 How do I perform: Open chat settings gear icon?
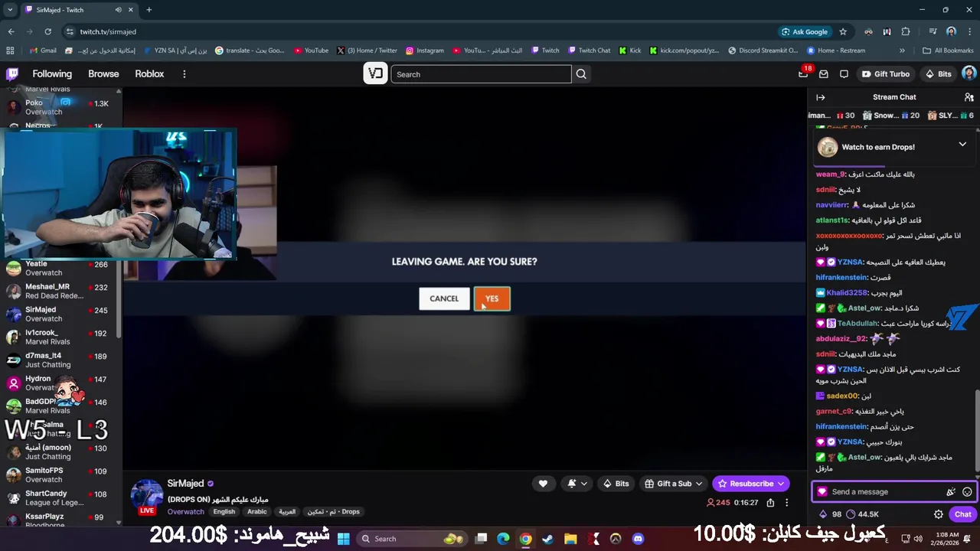pos(939,514)
